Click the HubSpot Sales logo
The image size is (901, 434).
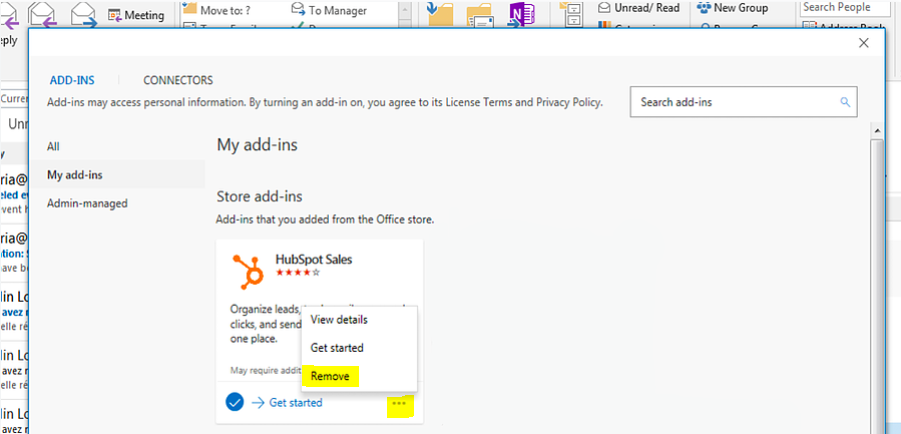click(248, 271)
